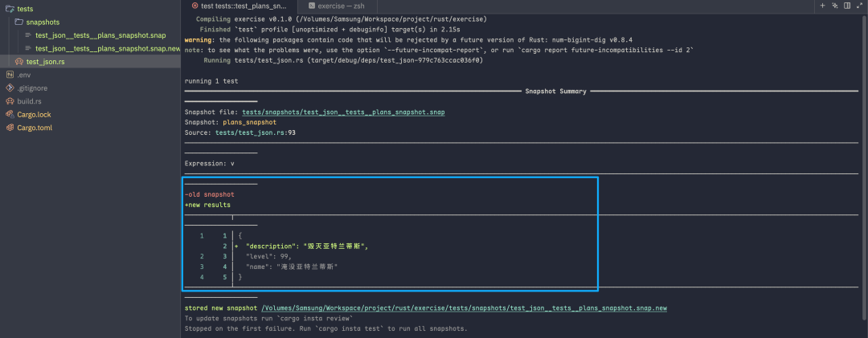Open the stored new snapshot .snap.new path link
Viewport: 868px width, 338px height.
(x=464, y=308)
